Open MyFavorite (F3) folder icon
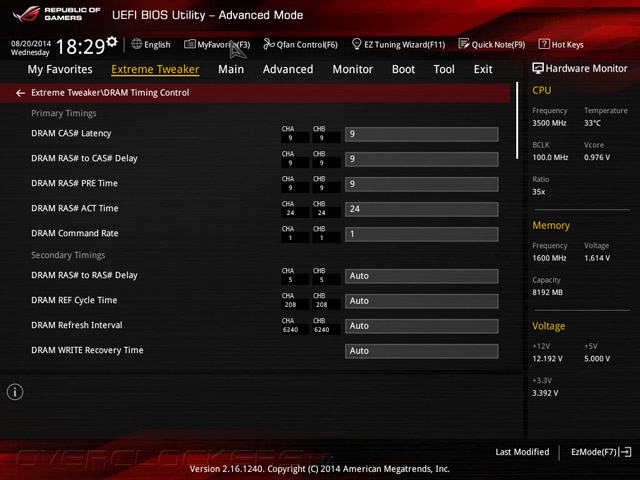 coord(189,44)
